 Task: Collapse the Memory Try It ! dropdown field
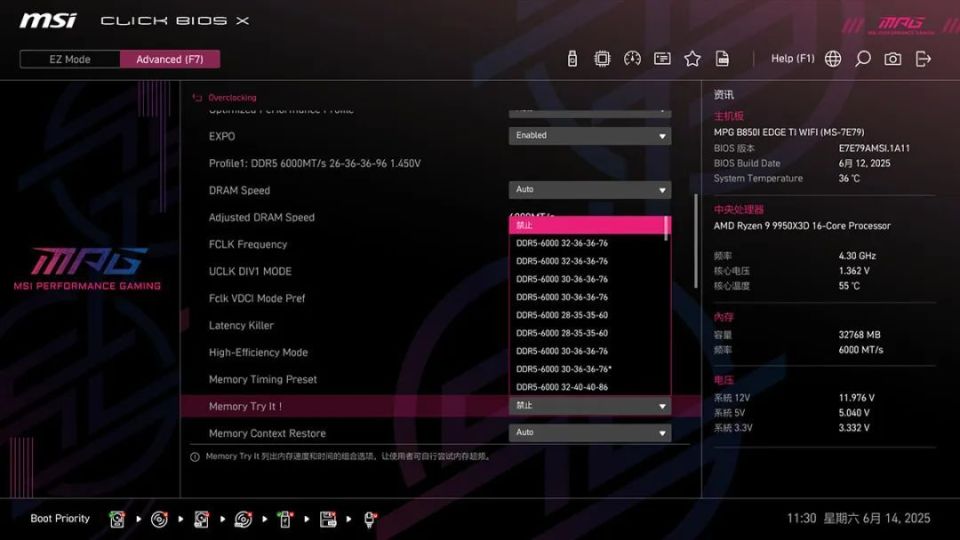590,406
